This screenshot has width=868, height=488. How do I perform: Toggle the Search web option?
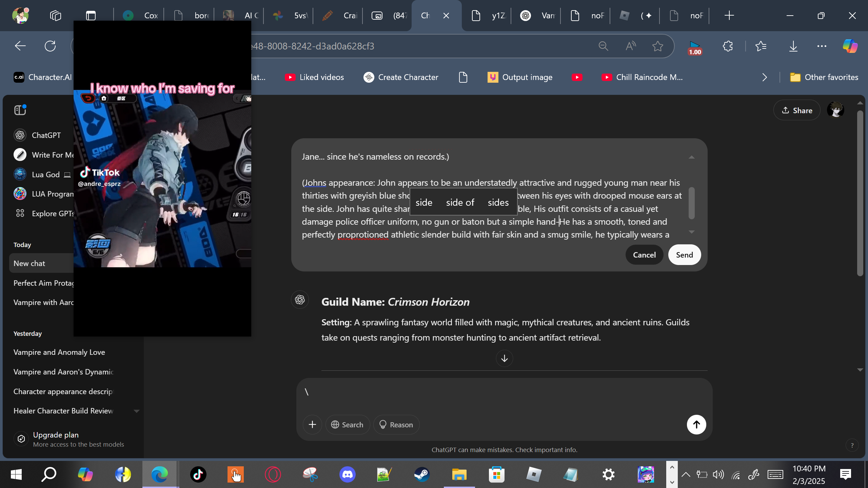pyautogui.click(x=348, y=425)
